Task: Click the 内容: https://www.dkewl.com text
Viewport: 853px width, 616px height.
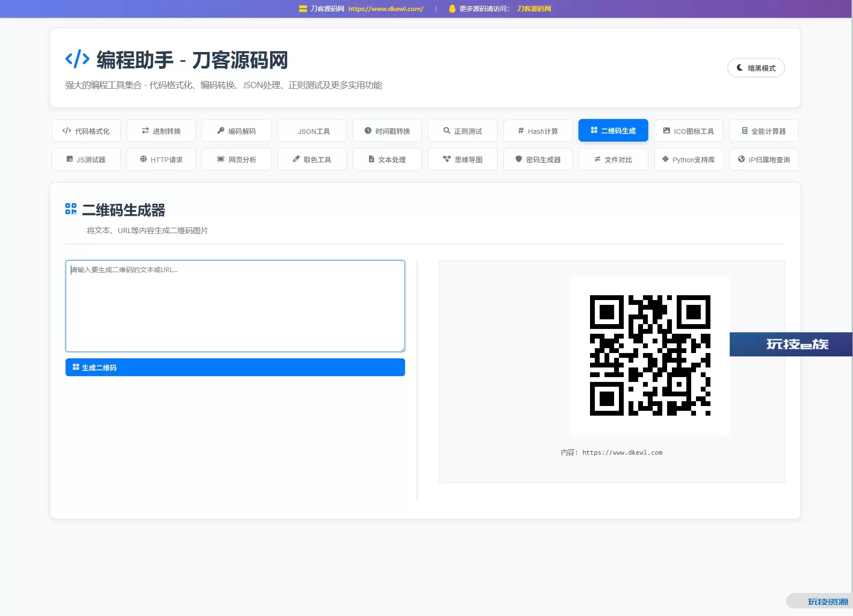Action: click(x=612, y=452)
